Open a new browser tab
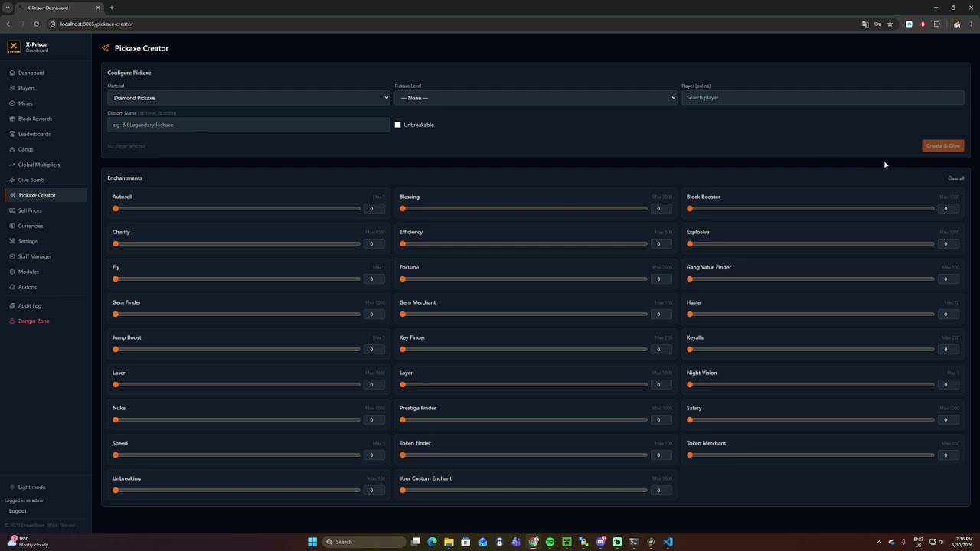980x551 pixels. [x=111, y=8]
